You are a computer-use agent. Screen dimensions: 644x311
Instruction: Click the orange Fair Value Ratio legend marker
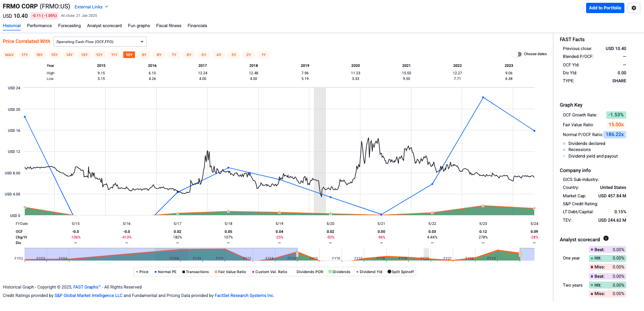[216, 271]
